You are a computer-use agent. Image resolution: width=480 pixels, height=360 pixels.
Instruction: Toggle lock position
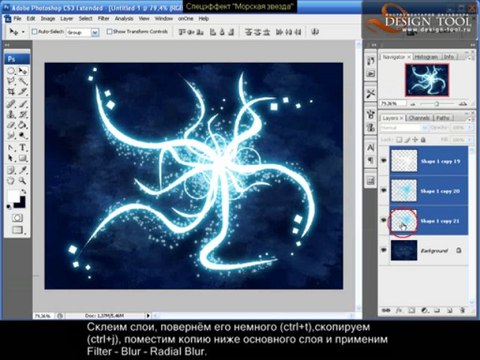pos(415,140)
